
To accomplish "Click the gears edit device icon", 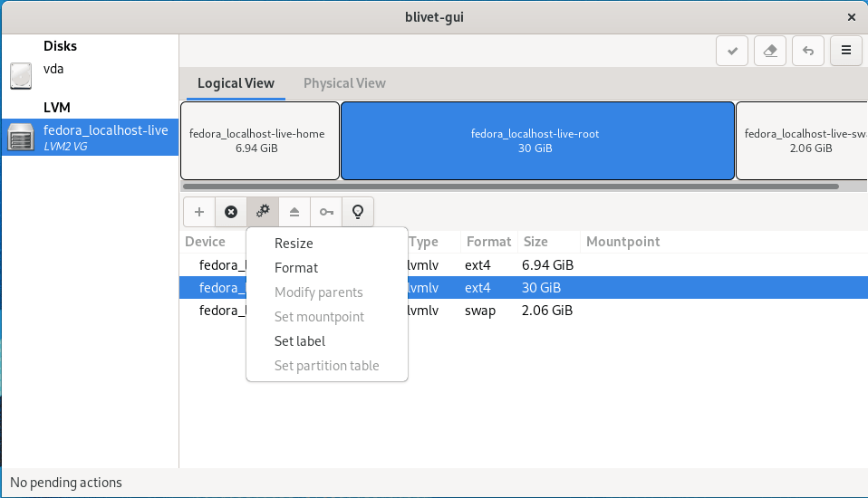I will pos(263,212).
